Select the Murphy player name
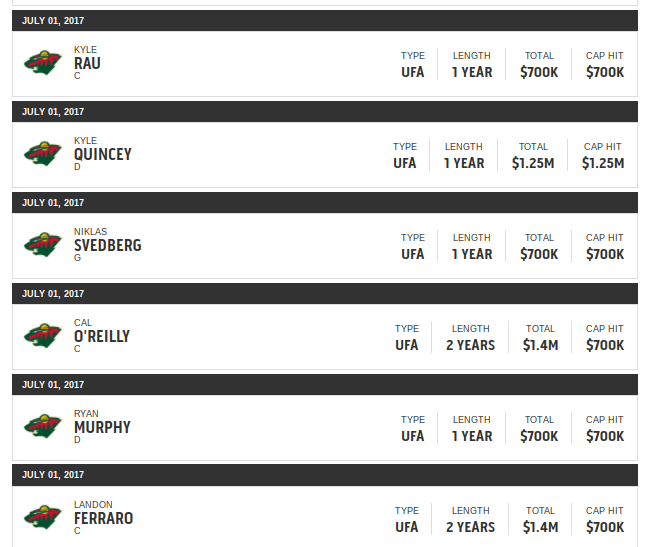Viewport: 650px width, 547px height. 102,427
